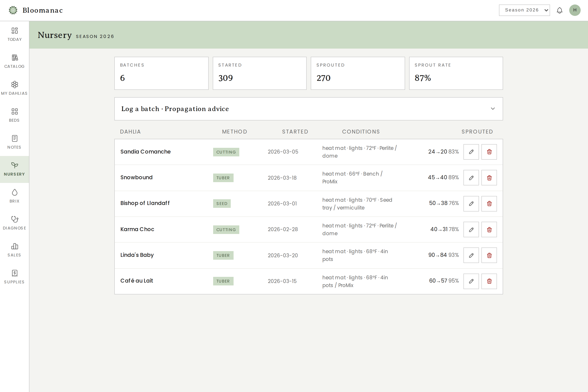The height and width of the screenshot is (392, 588).
Task: Click the start date 2026-03-05
Action: coord(283,152)
